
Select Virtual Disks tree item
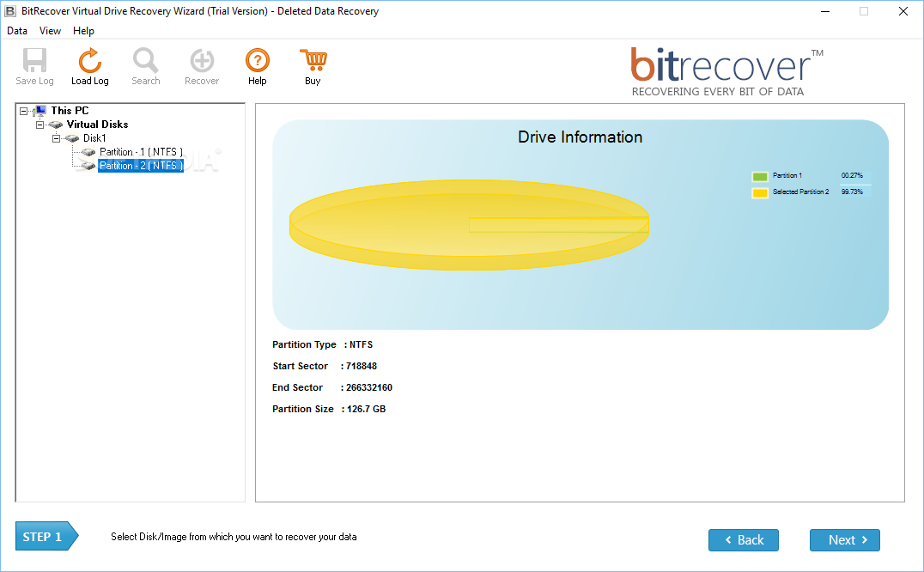click(97, 125)
